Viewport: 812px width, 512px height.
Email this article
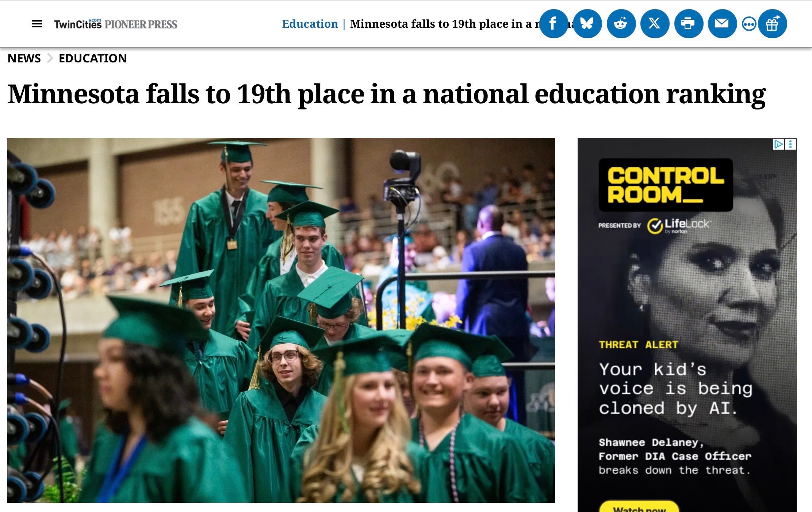[x=722, y=24]
